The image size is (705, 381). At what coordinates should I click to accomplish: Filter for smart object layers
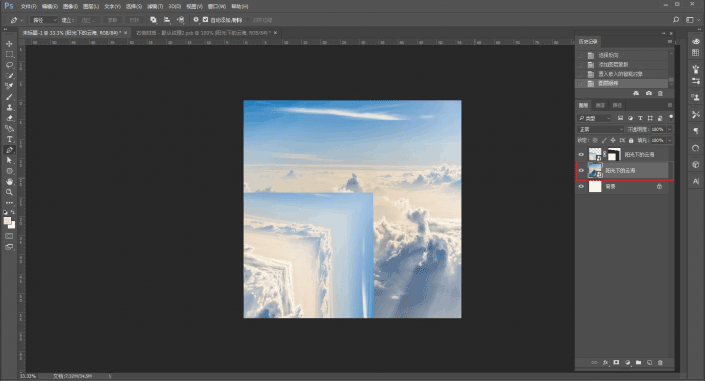click(x=660, y=118)
